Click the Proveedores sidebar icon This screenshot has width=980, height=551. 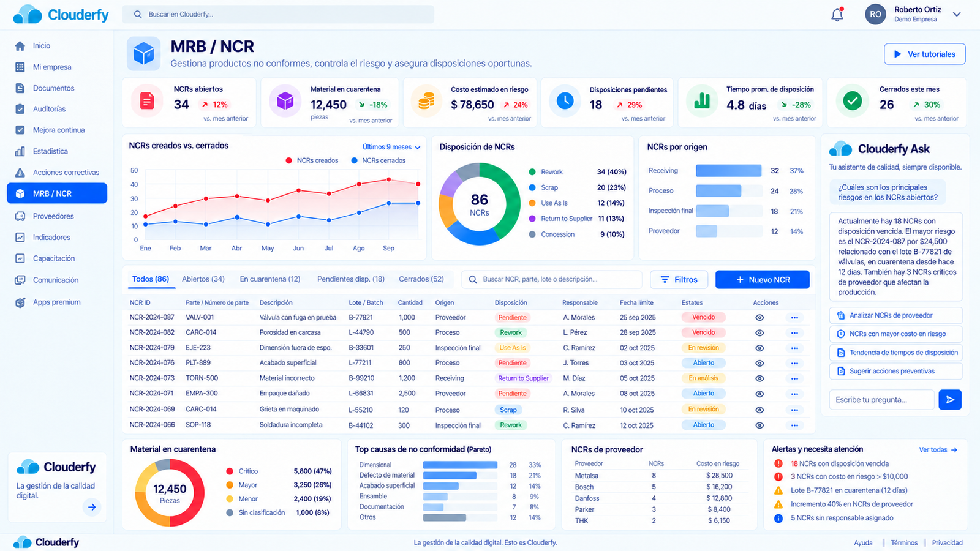pos(20,216)
